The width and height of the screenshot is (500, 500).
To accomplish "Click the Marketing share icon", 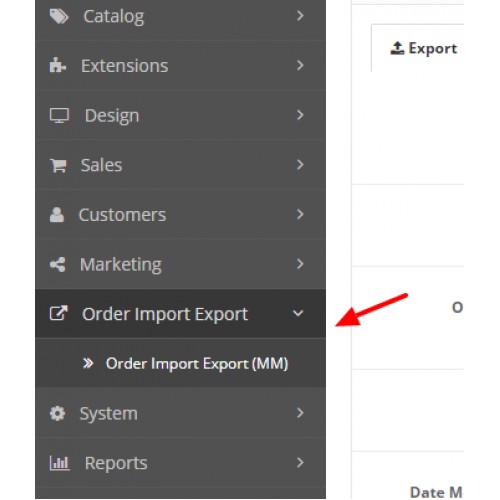I will coord(58,265).
